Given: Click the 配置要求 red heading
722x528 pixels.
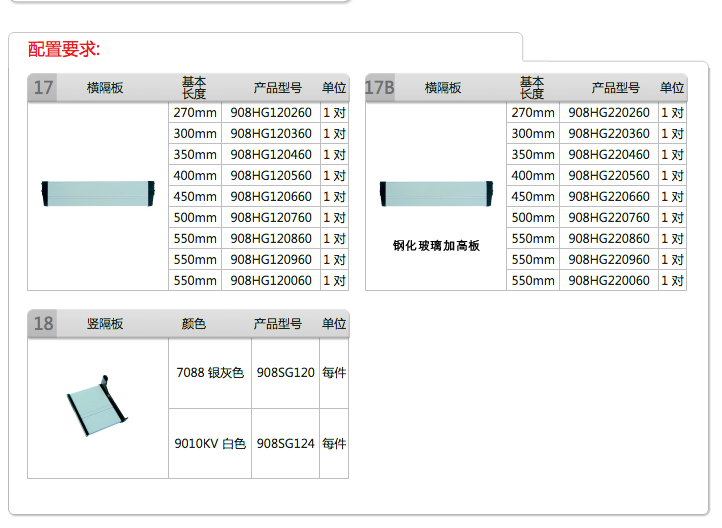Looking at the screenshot, I should 64,49.
